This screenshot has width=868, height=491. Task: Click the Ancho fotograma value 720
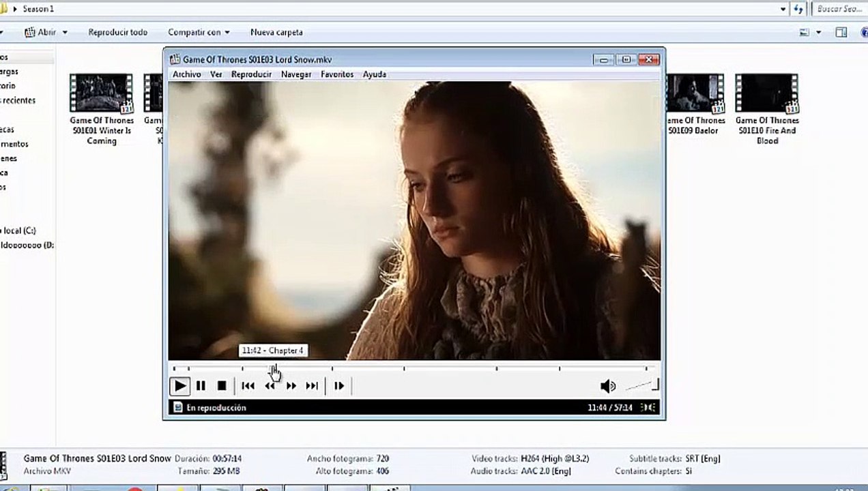click(x=382, y=459)
